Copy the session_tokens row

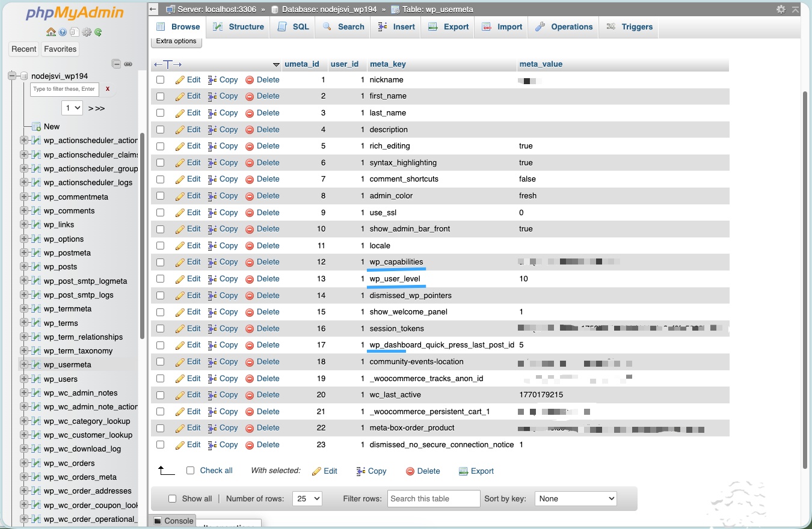[223, 329]
